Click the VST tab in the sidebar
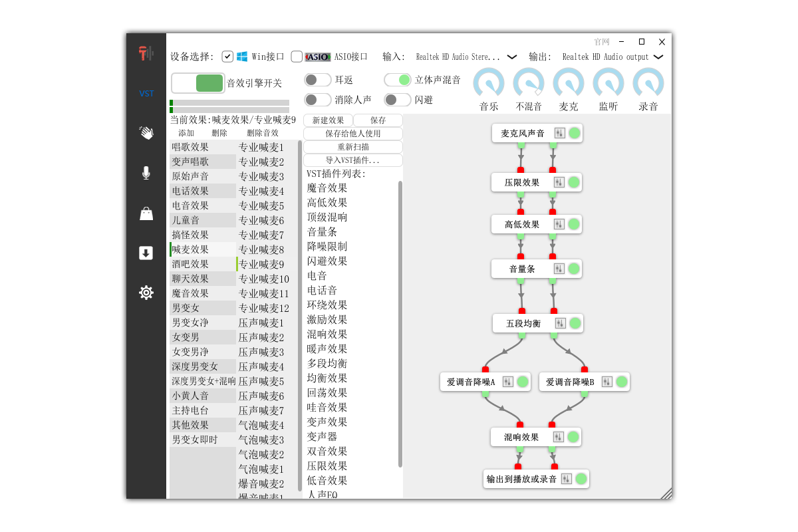This screenshot has height=532, width=798. (146, 94)
